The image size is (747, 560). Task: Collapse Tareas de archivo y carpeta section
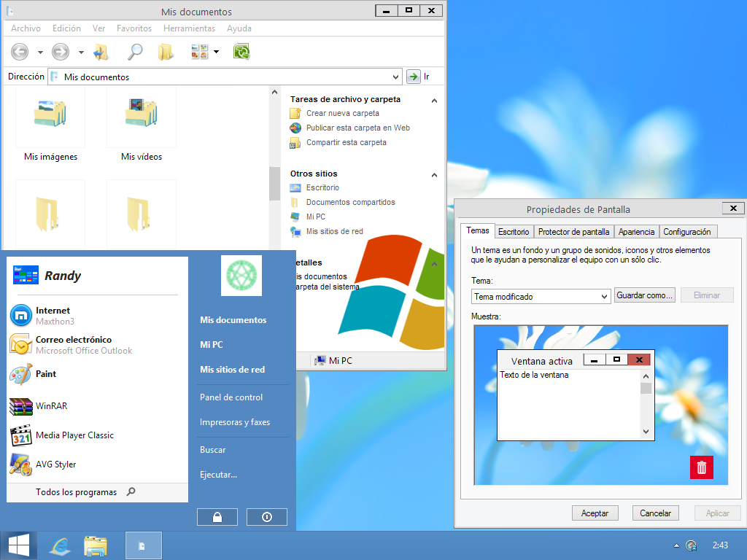[x=434, y=101]
